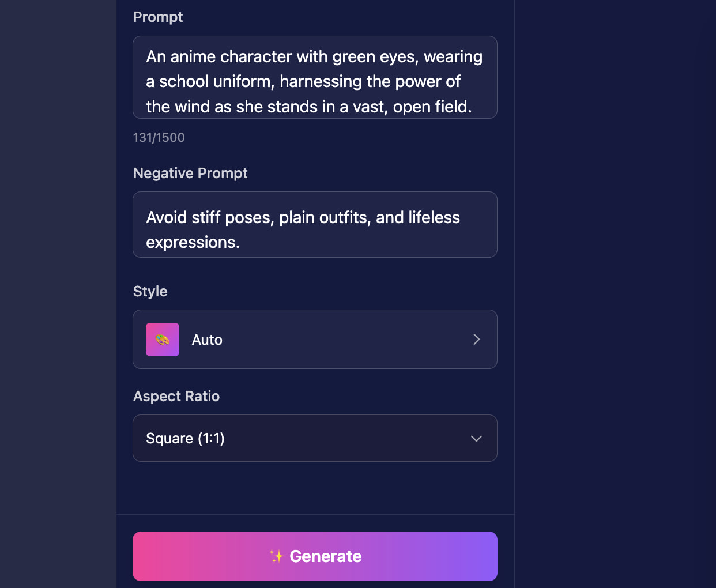This screenshot has width=716, height=588.
Task: Click the "Prompt" field label
Action: click(158, 17)
